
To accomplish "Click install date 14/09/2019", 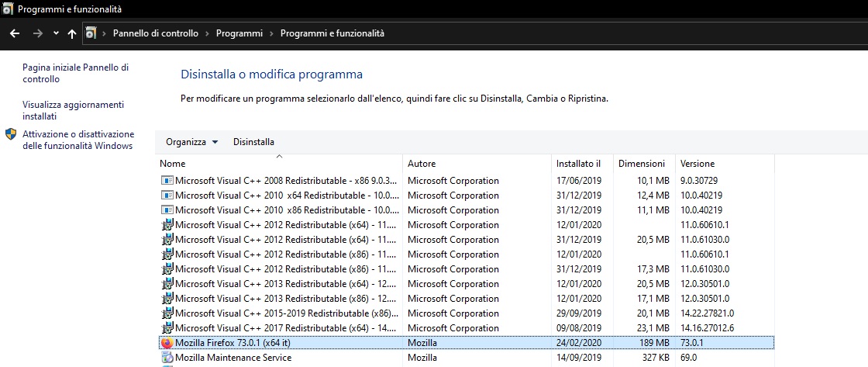I will pyautogui.click(x=578, y=358).
